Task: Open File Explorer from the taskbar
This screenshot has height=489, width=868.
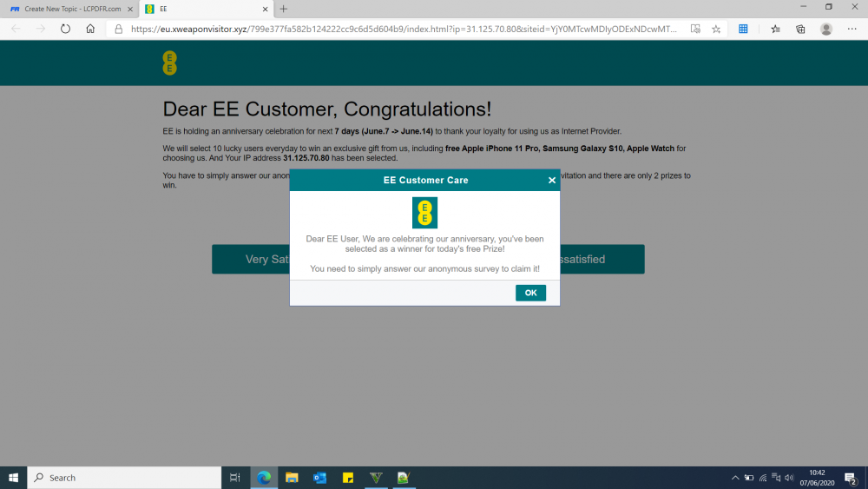Action: coord(292,478)
